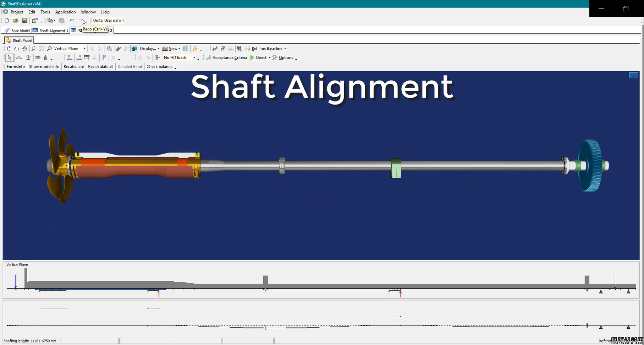
Task: Click Show model info button
Action: [x=44, y=67]
